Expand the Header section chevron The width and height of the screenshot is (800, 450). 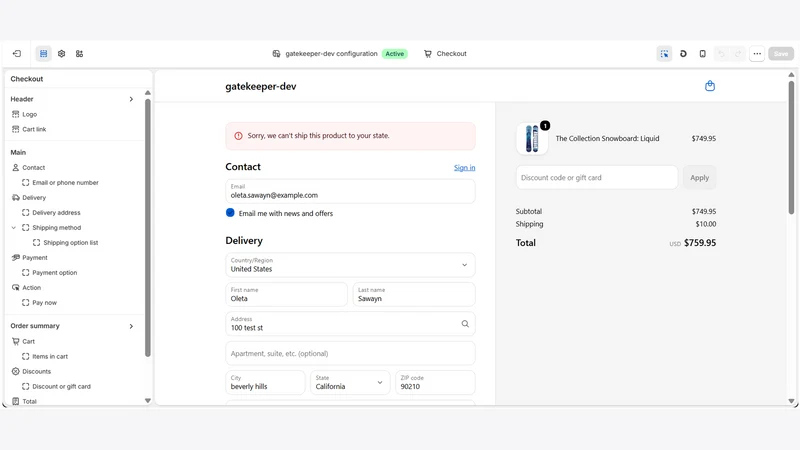131,99
